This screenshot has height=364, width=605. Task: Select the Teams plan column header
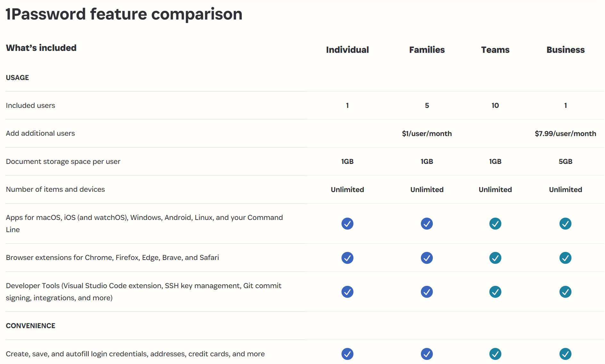click(495, 50)
